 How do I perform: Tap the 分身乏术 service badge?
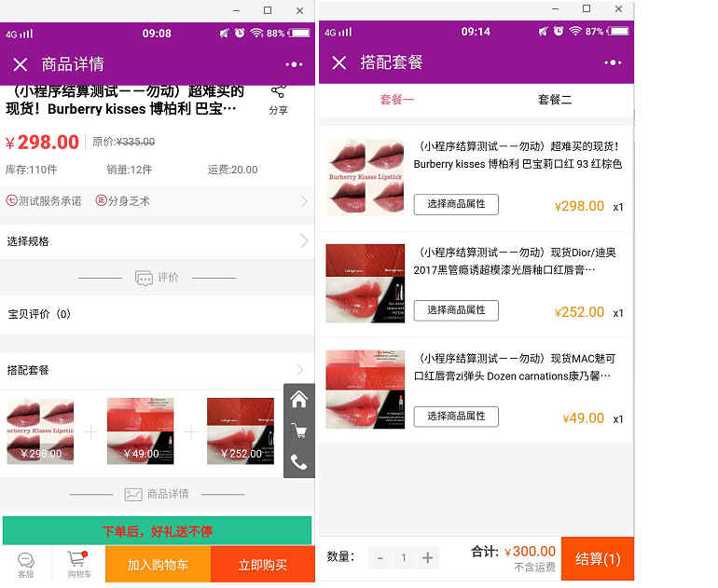[x=122, y=201]
